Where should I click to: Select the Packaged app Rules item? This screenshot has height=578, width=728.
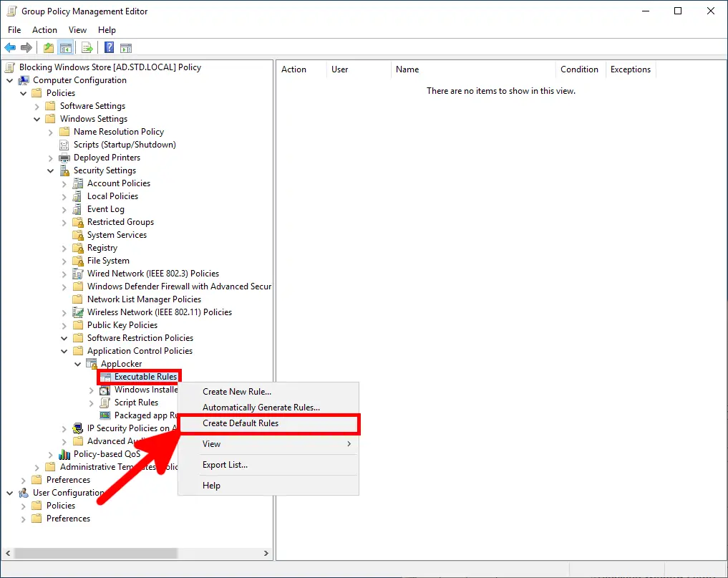pos(146,415)
